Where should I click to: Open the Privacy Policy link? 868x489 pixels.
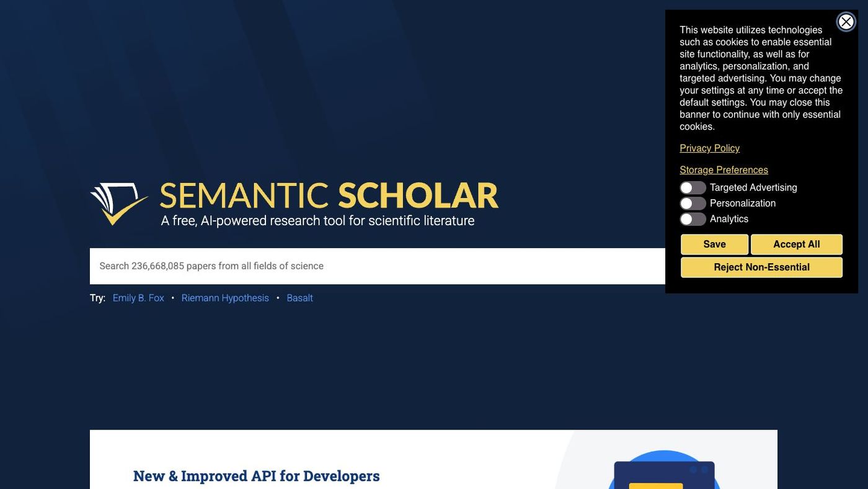point(709,148)
